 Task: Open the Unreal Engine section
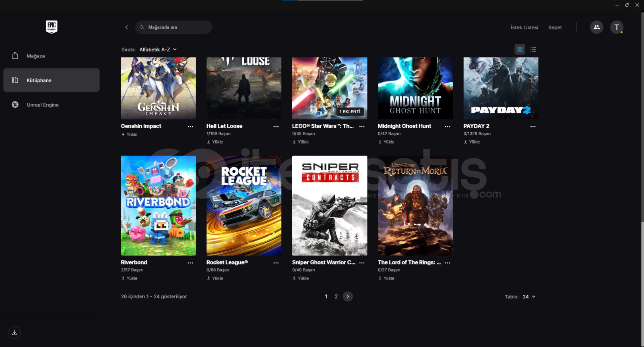[x=52, y=105]
